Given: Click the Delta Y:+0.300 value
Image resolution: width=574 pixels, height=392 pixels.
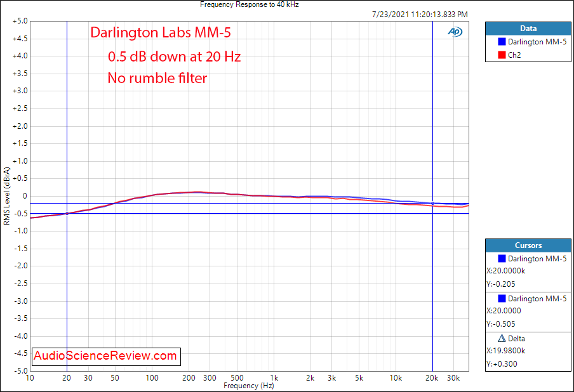Looking at the screenshot, I should pos(502,364).
